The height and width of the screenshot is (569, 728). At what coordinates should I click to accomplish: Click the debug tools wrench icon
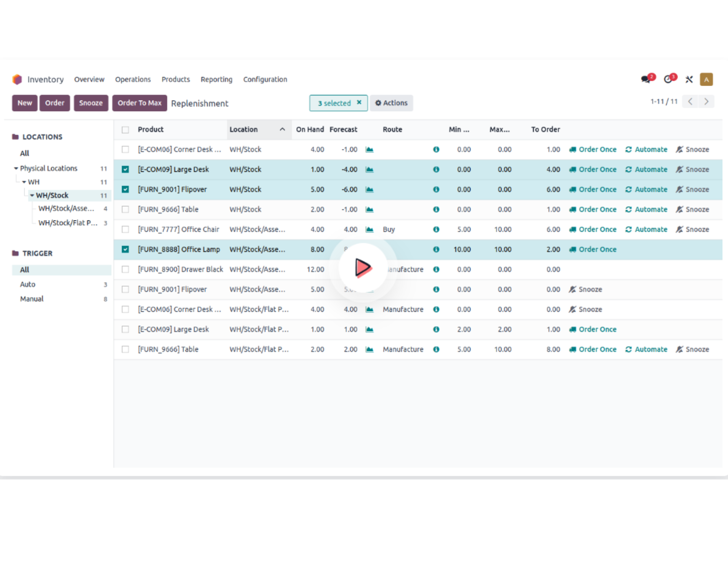[689, 79]
